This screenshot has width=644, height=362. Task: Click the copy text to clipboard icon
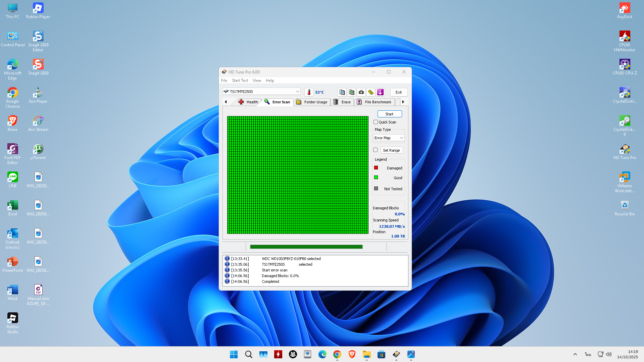pyautogui.click(x=342, y=92)
